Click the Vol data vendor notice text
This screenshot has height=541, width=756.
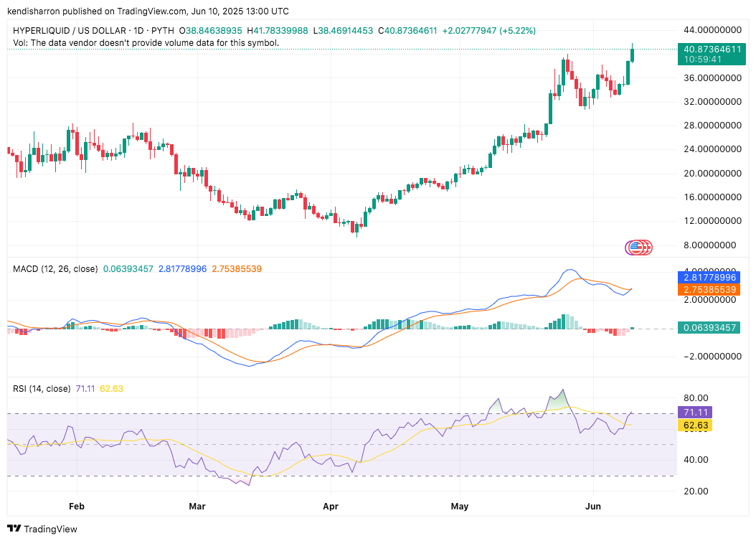point(146,43)
